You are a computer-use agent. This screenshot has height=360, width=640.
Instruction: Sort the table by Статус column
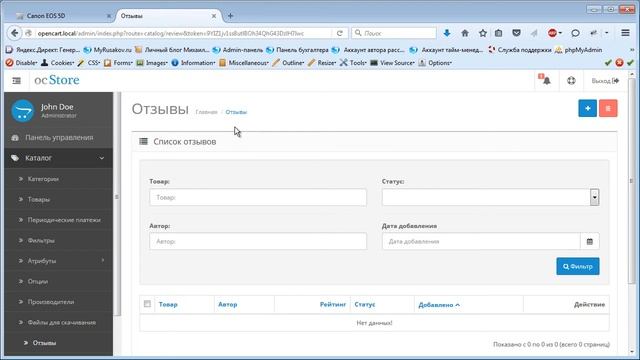[x=365, y=304]
